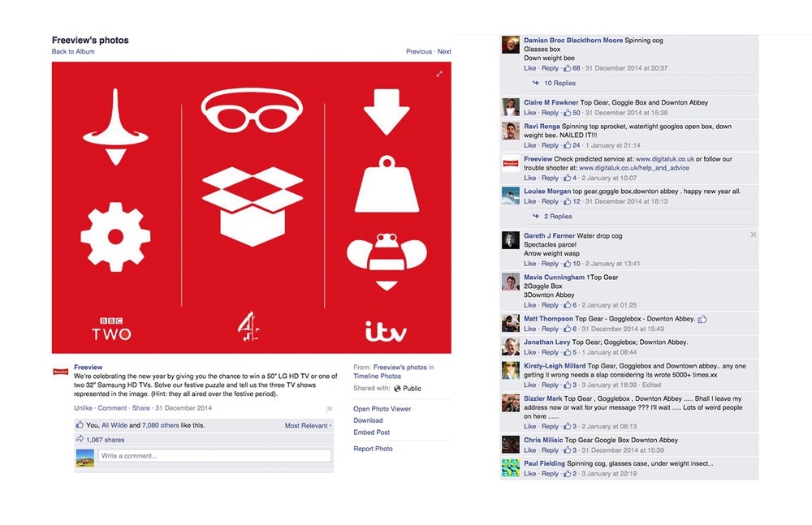Hide Gareth J Farmer's comment with X
The height and width of the screenshot is (525, 812).
point(753,235)
